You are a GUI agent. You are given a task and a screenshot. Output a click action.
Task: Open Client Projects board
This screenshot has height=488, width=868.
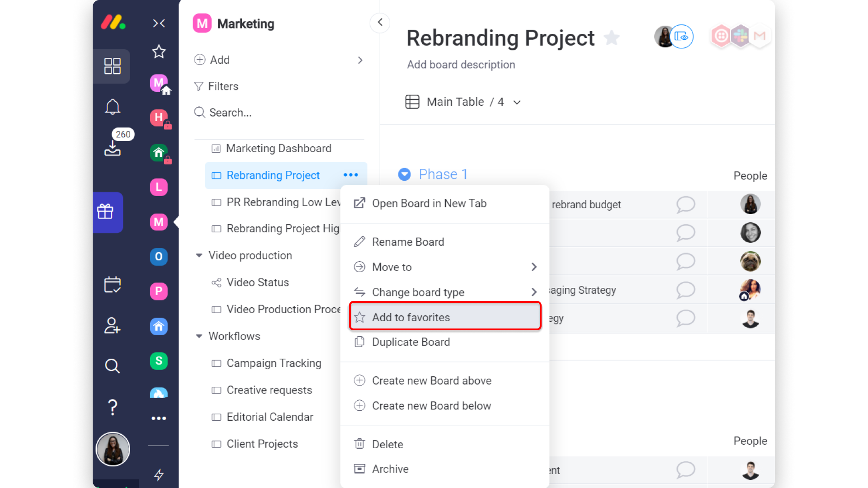coord(262,444)
